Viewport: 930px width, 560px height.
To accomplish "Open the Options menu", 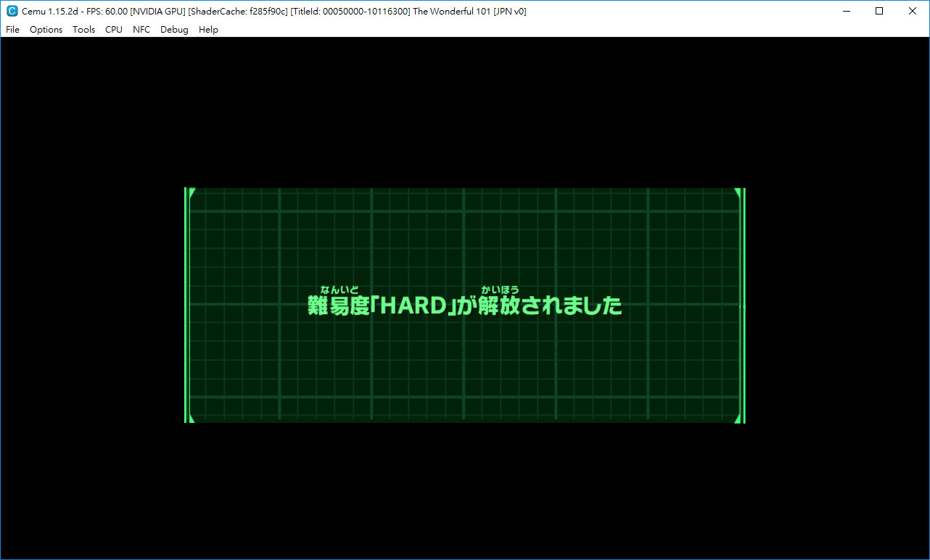I will pyautogui.click(x=46, y=30).
